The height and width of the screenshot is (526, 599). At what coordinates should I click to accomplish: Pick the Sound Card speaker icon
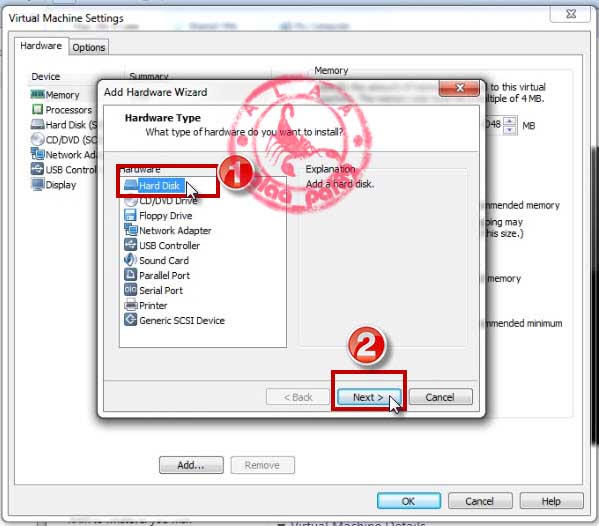point(130,260)
